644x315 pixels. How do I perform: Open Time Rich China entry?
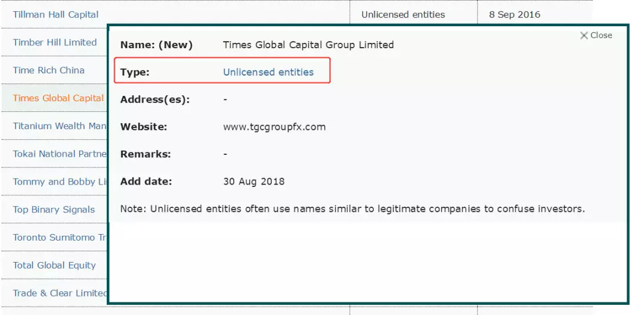coord(48,70)
